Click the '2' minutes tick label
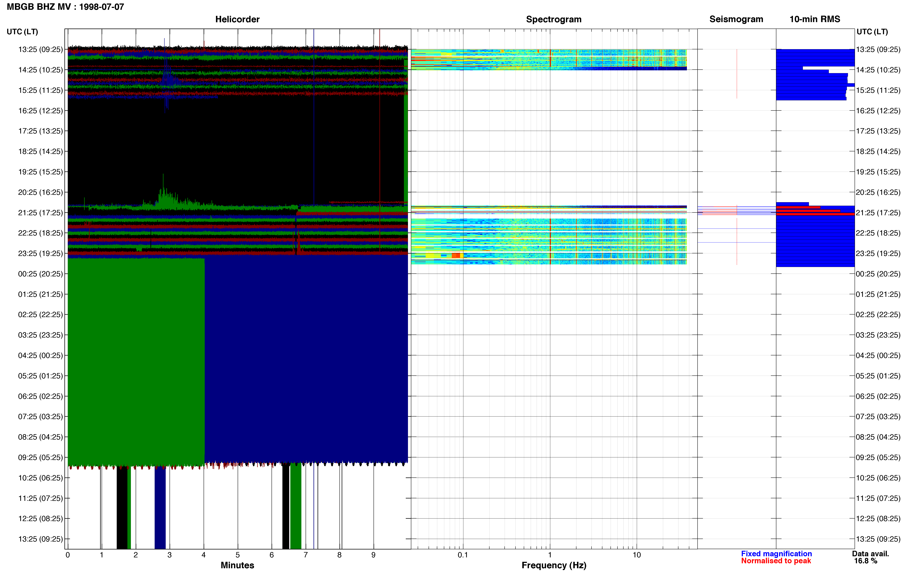The height and width of the screenshot is (578, 924). point(136,555)
